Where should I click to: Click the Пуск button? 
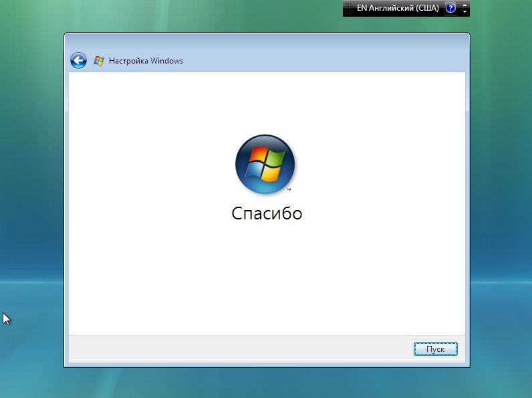point(435,349)
